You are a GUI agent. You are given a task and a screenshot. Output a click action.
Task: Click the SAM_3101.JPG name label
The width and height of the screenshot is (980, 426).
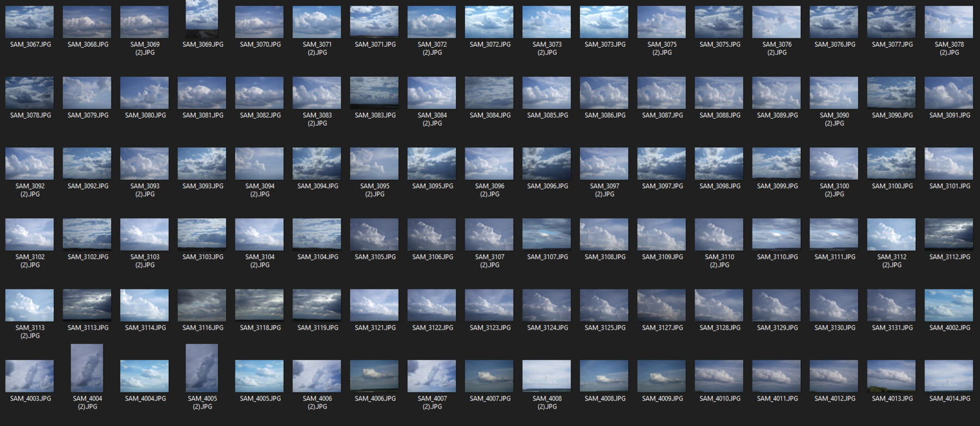(950, 186)
